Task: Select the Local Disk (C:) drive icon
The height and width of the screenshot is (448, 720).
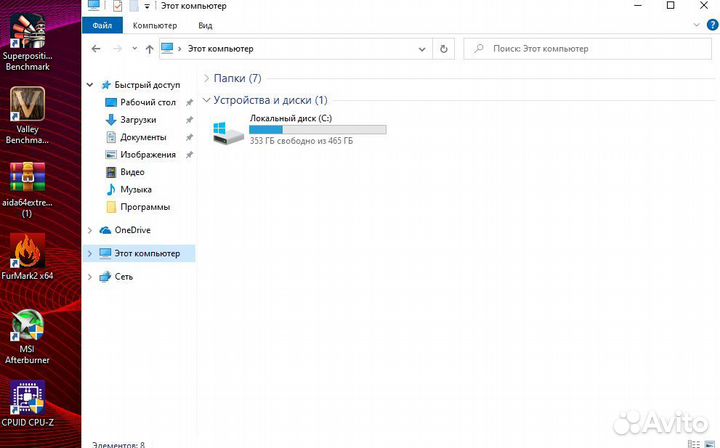Action: 227,131
